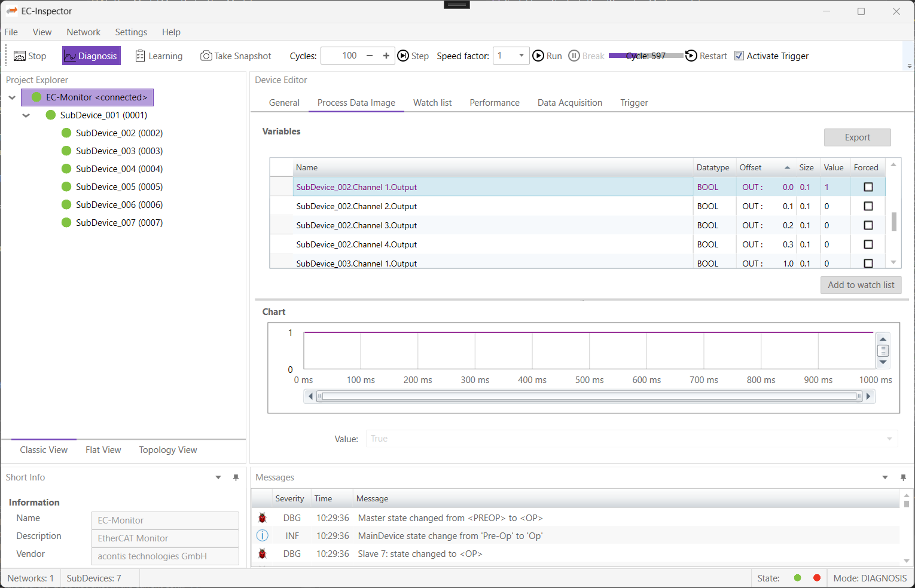Restart the cycle counter

(x=691, y=56)
